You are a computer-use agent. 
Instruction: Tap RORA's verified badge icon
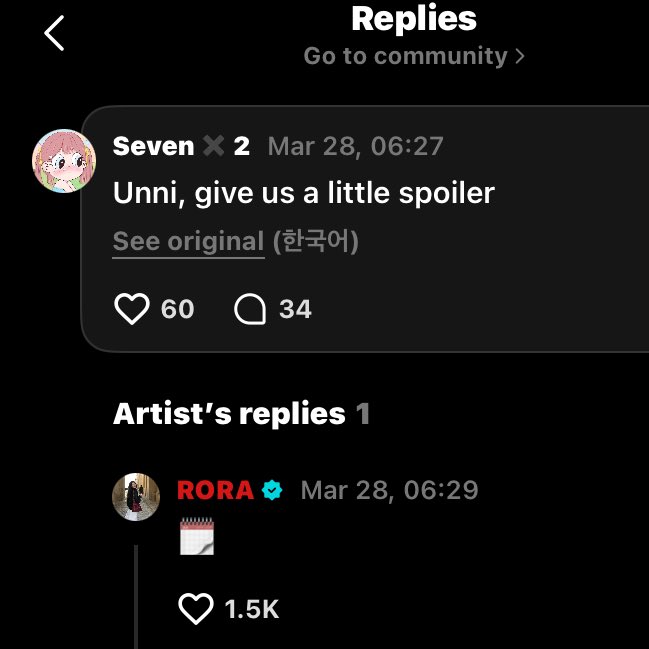[272, 490]
